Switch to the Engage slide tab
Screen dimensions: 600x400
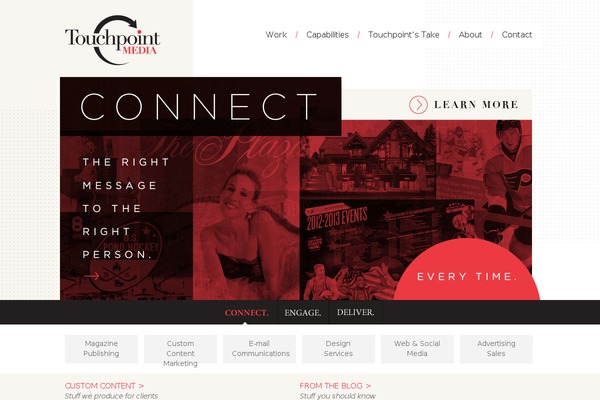pos(303,313)
